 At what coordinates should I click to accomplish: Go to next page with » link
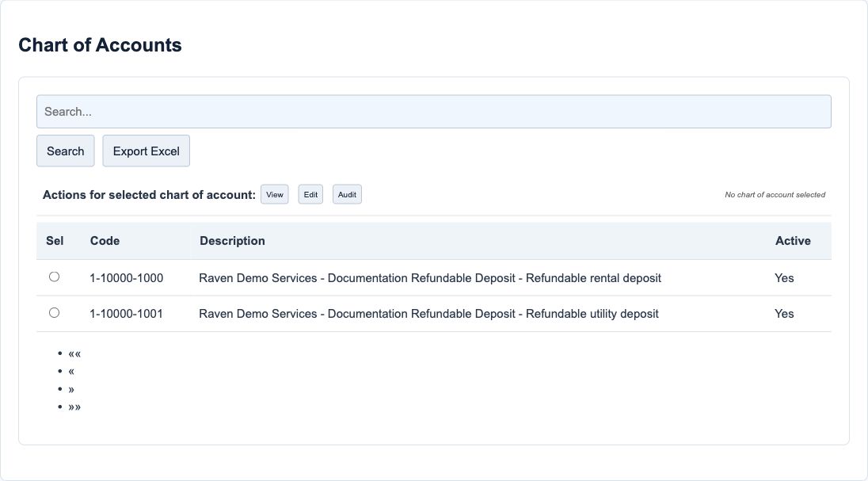pos(71,389)
